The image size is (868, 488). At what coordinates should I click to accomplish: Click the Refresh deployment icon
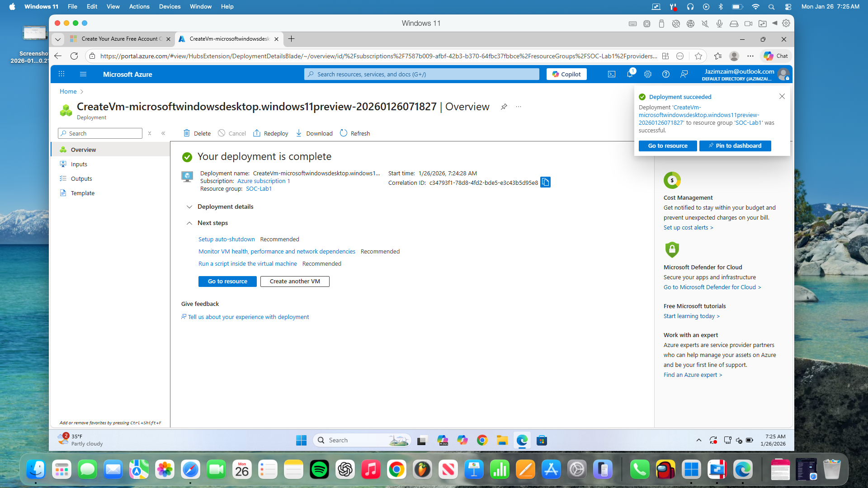[344, 133]
